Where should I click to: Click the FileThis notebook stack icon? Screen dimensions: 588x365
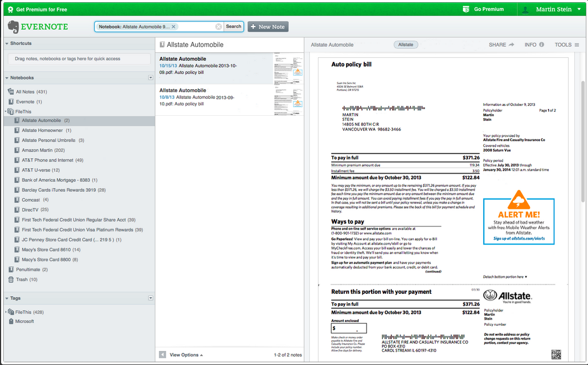pos(11,111)
